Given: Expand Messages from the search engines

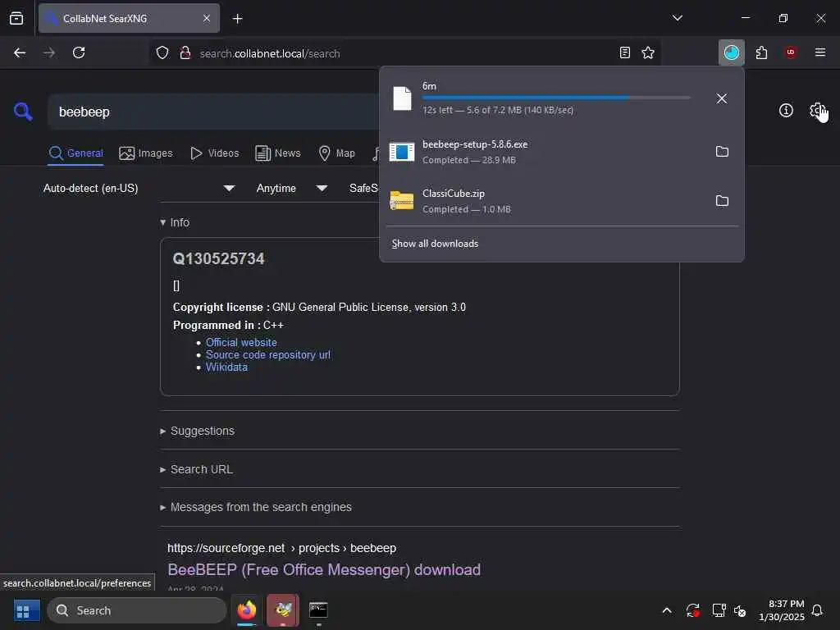Looking at the screenshot, I should pyautogui.click(x=256, y=507).
